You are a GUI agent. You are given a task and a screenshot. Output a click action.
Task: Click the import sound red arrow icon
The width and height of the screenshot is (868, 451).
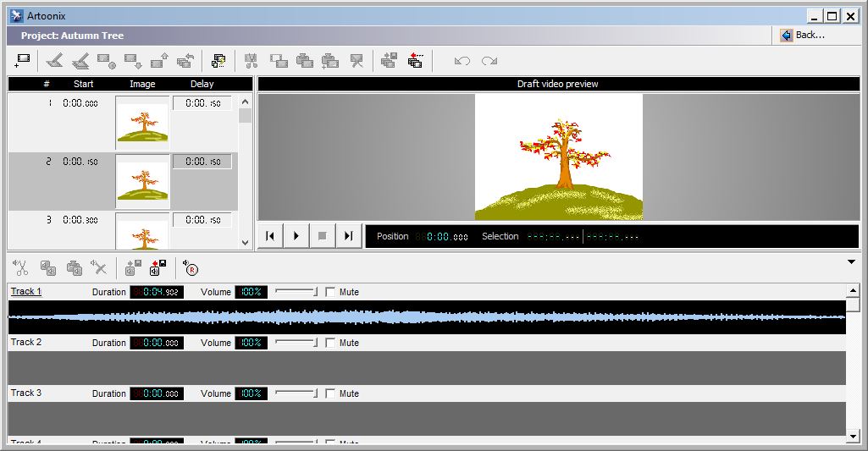158,268
